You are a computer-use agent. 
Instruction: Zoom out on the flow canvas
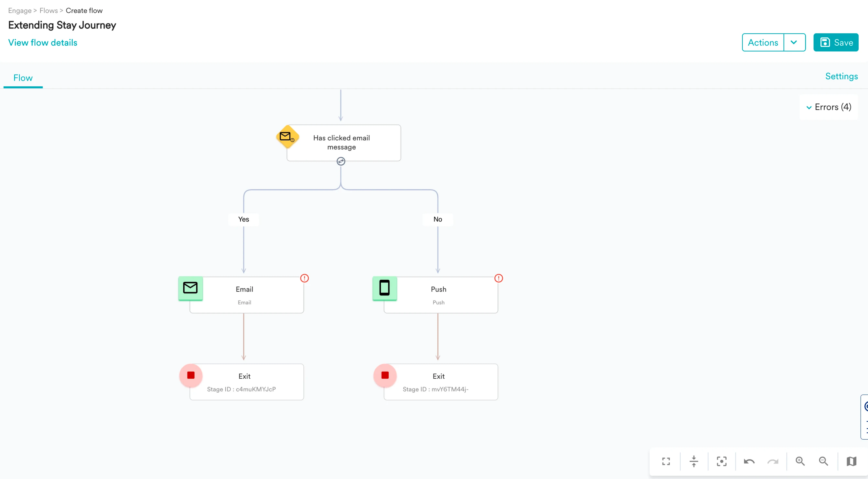tap(823, 461)
